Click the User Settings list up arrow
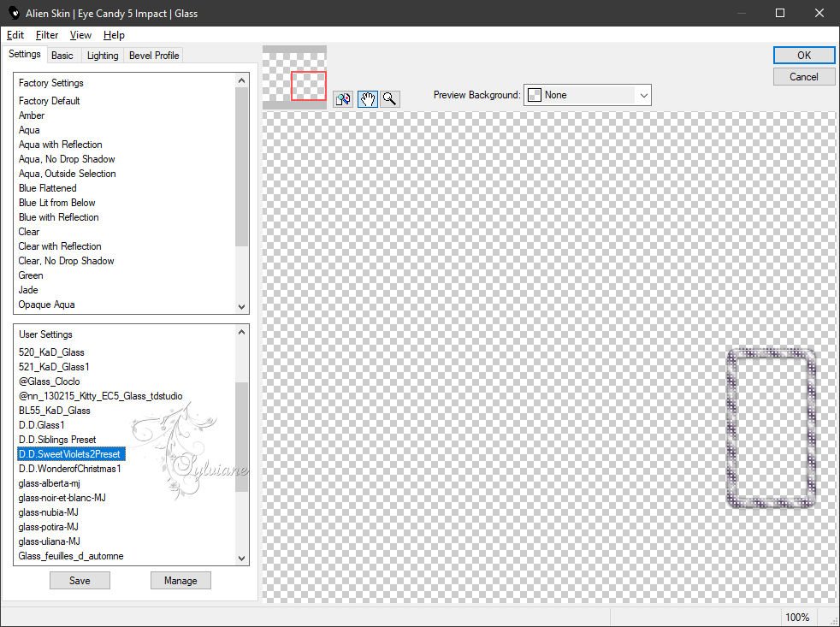 [x=241, y=332]
